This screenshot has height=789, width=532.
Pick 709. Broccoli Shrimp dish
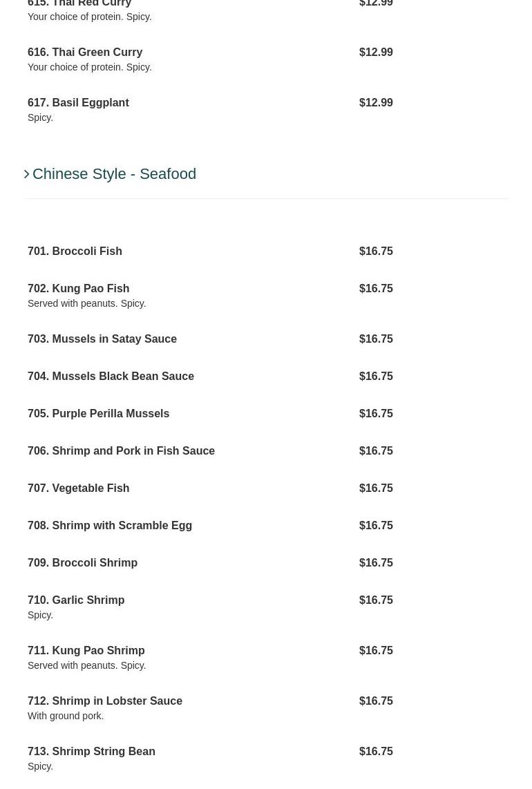pyautogui.click(x=82, y=563)
